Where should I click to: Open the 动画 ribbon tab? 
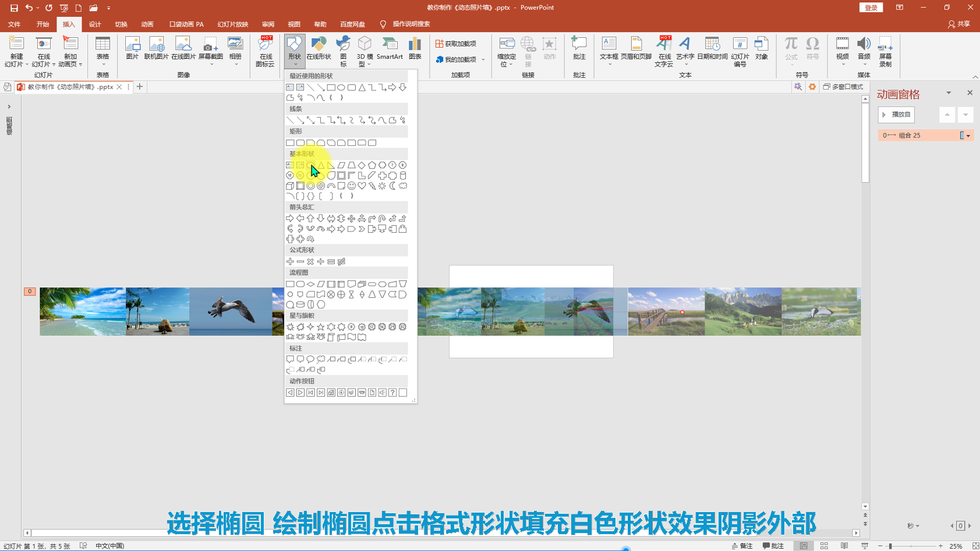147,24
